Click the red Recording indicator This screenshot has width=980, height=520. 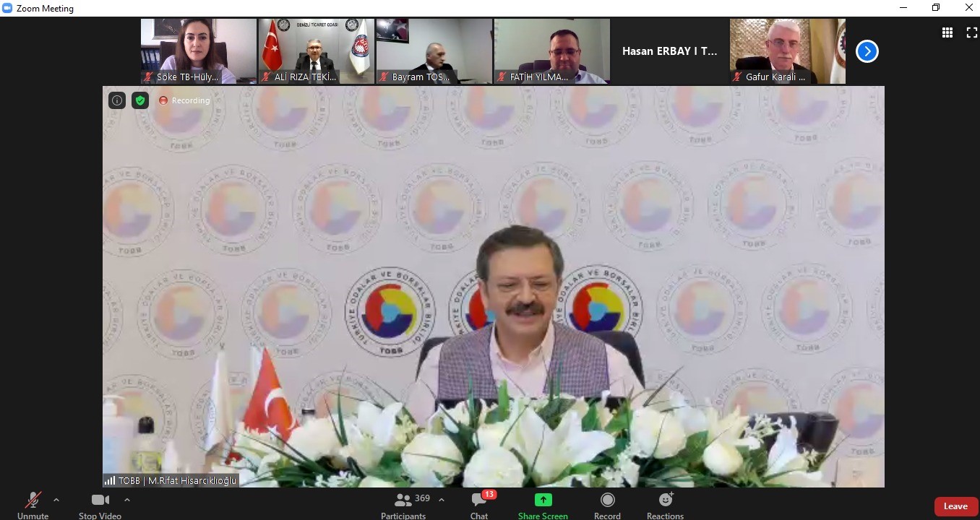click(184, 100)
